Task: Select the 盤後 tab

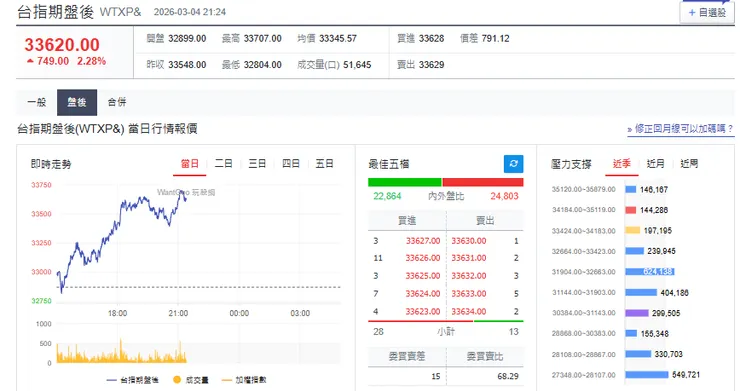Action: tap(77, 102)
